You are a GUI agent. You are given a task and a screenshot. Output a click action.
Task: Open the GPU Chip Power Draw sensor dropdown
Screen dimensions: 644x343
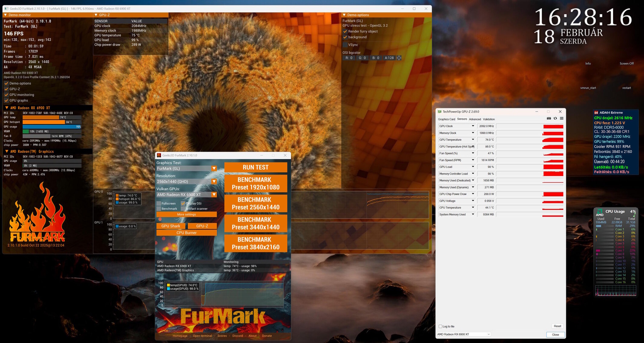pyautogui.click(x=473, y=194)
